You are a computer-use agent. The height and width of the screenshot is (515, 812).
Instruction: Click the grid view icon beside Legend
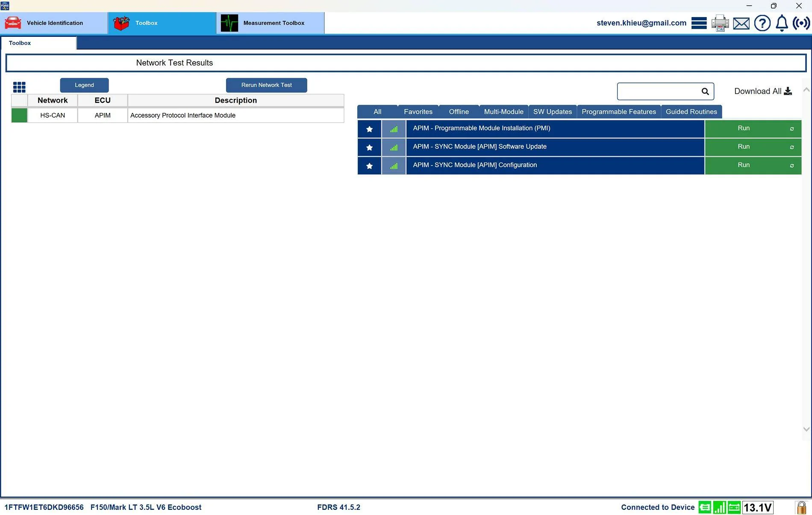[x=19, y=87]
